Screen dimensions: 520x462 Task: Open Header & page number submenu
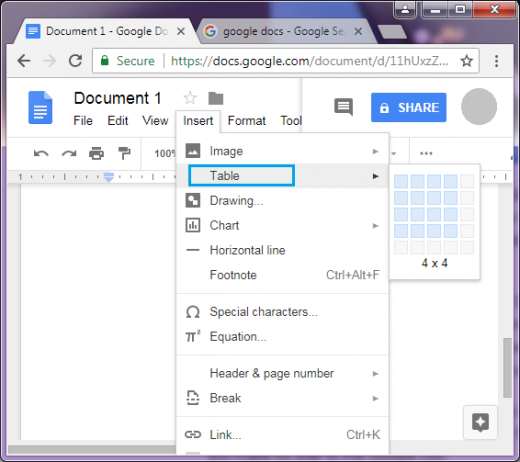(282, 373)
